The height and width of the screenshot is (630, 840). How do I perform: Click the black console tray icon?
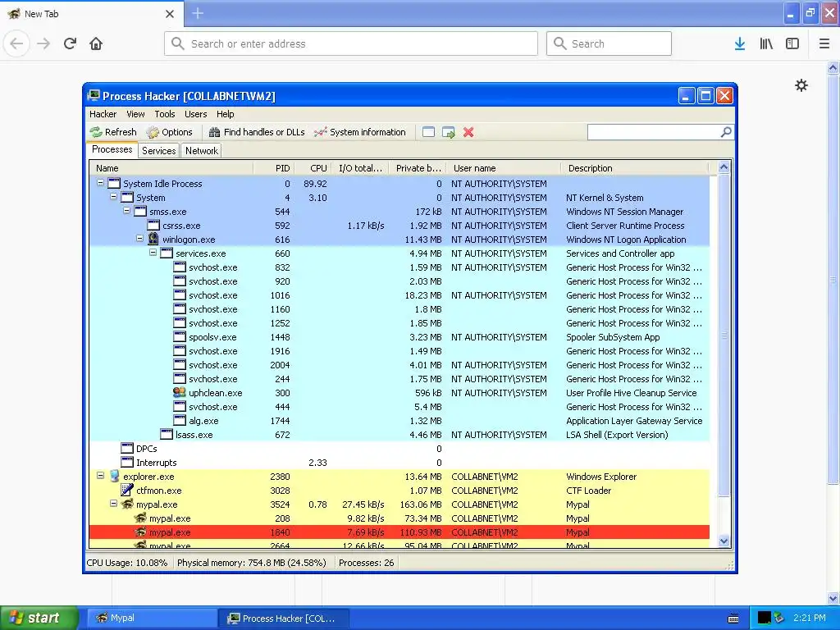point(765,618)
